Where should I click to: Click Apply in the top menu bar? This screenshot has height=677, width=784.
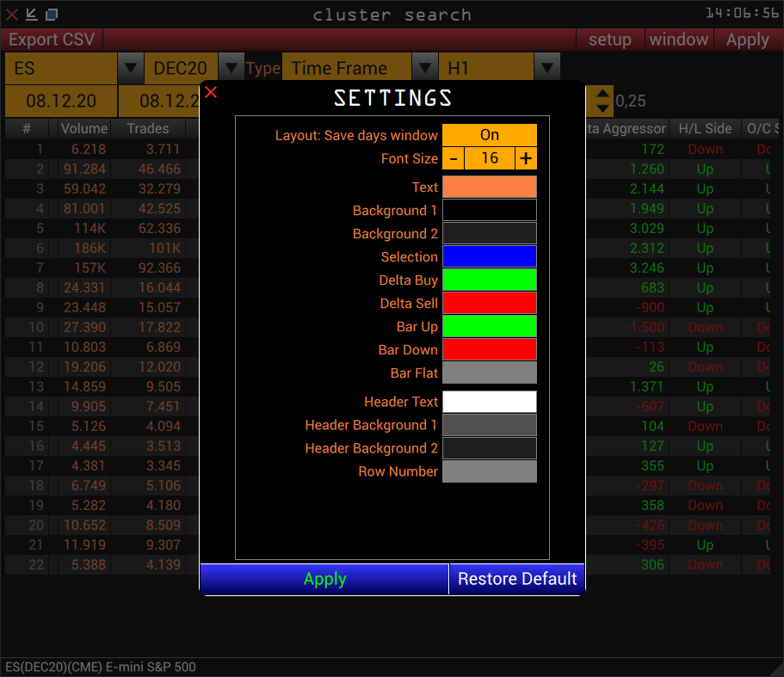click(x=747, y=40)
